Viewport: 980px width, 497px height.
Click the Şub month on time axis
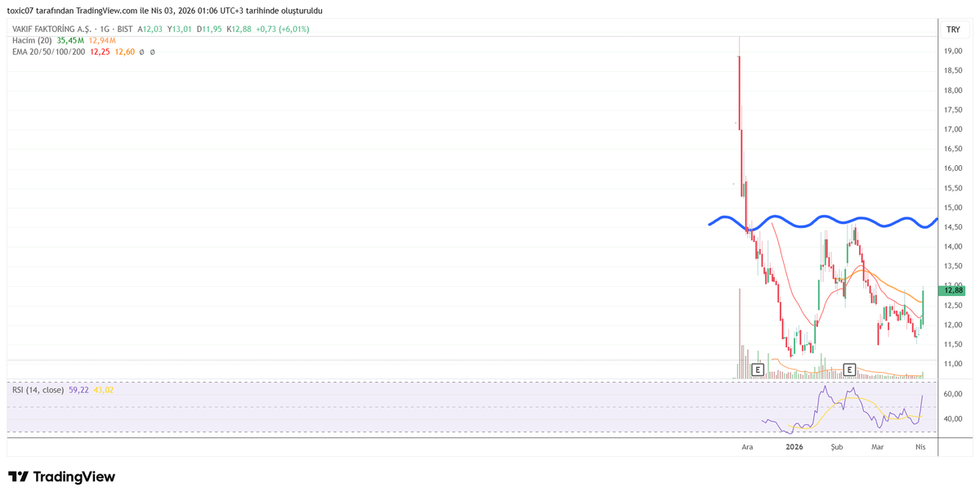[837, 447]
